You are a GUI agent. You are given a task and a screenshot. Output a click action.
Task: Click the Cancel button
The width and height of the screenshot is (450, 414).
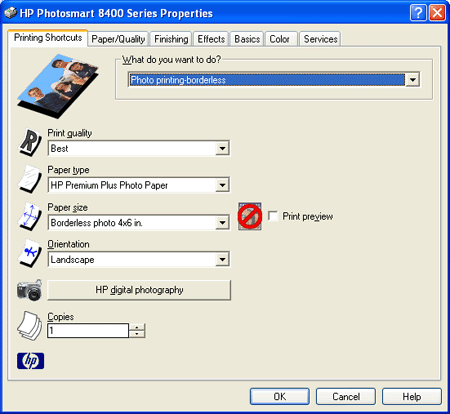point(346,396)
